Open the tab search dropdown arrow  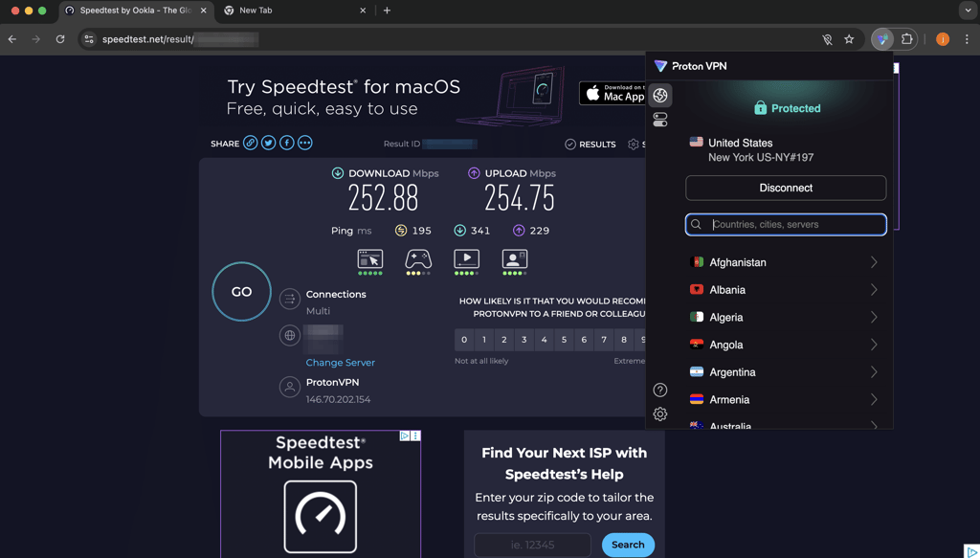(969, 10)
